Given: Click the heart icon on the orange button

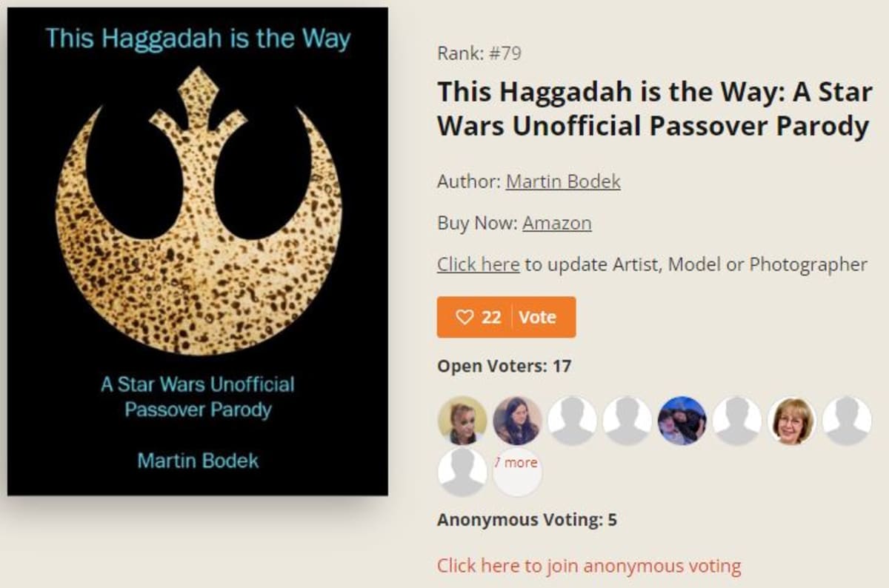Looking at the screenshot, I should pyautogui.click(x=464, y=318).
